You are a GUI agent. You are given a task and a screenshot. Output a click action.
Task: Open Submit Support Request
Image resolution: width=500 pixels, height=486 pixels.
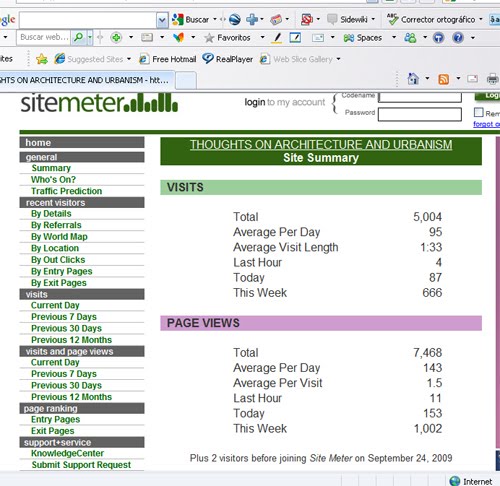coord(81,465)
